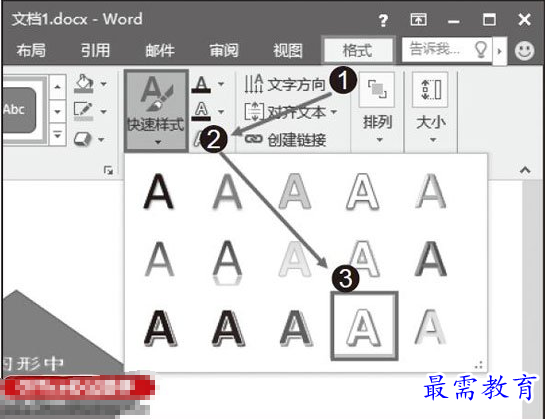Select the 格式 tab

[x=358, y=50]
